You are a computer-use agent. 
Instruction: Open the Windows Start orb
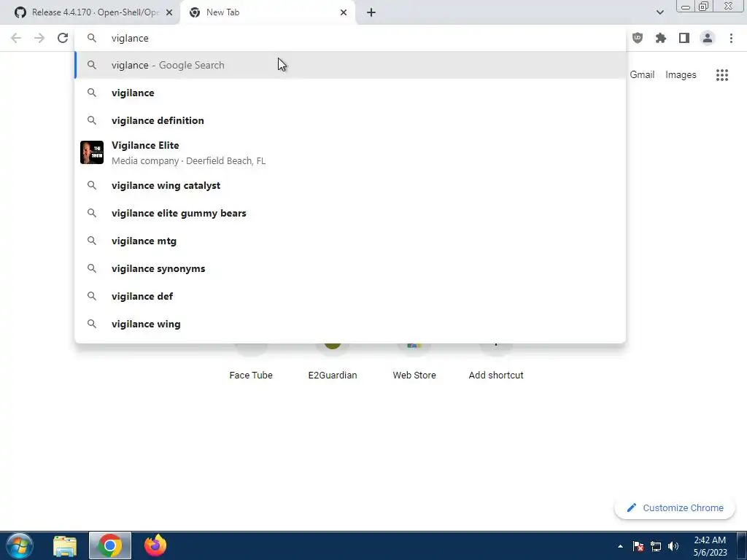click(x=20, y=545)
